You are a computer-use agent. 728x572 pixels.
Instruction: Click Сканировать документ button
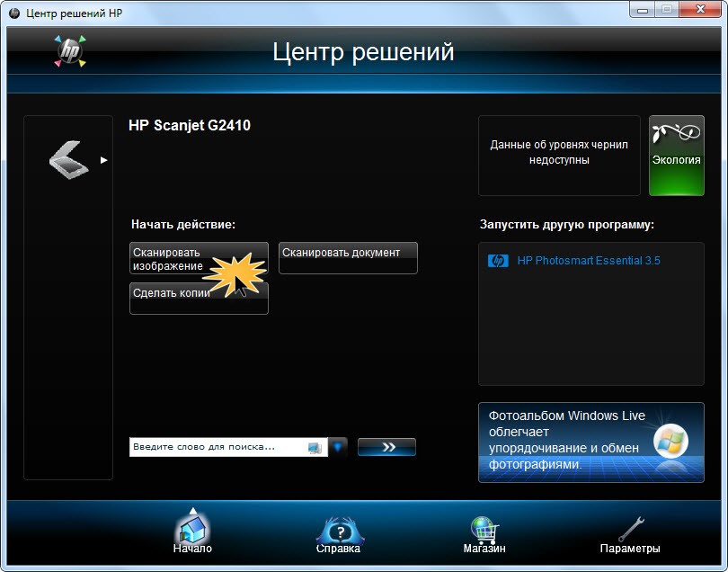pyautogui.click(x=348, y=258)
